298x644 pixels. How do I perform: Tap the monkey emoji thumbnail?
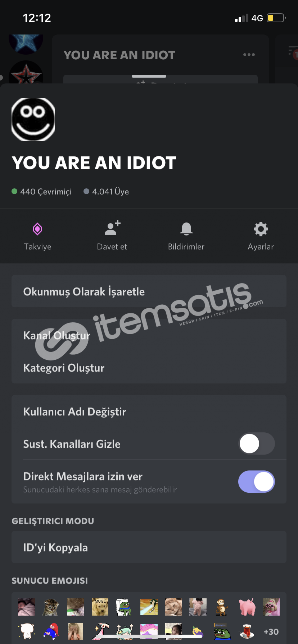222,607
